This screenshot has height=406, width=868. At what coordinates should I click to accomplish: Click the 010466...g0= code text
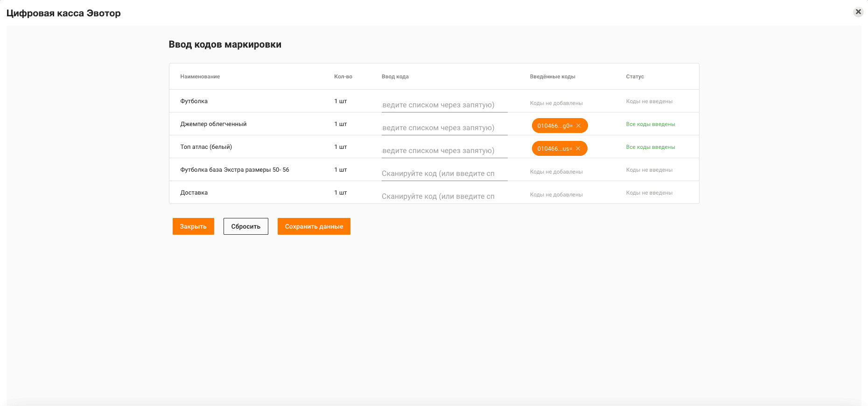[555, 126]
